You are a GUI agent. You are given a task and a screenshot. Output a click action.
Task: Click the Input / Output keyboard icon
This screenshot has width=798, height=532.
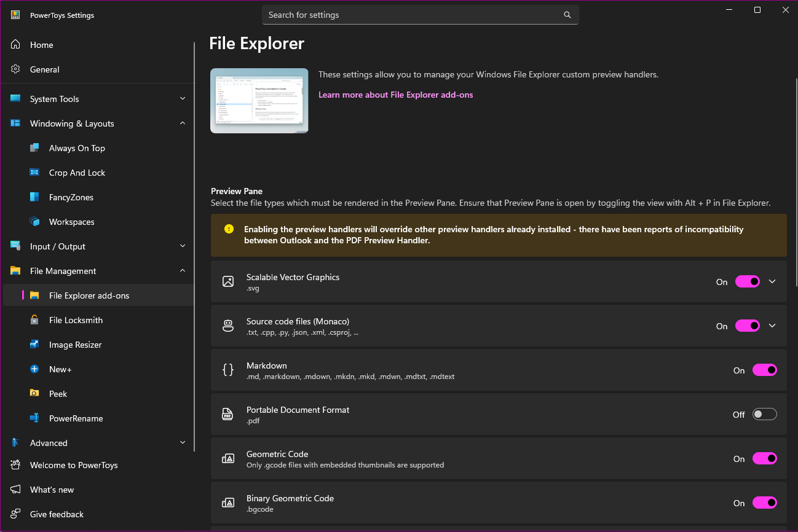pos(16,246)
